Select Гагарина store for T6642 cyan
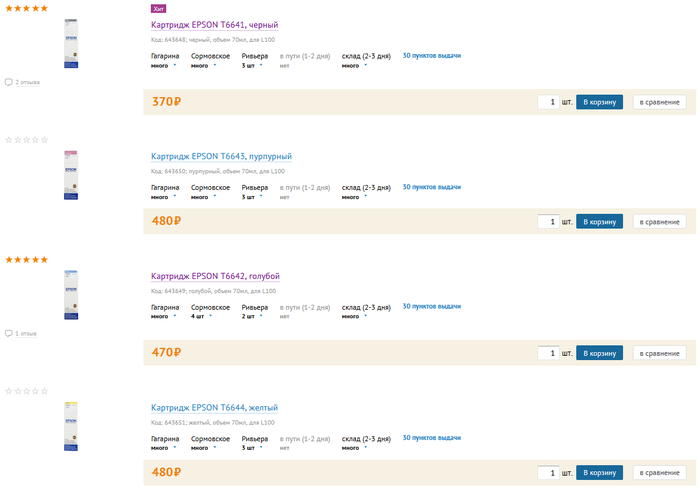The image size is (700, 491). (x=165, y=312)
